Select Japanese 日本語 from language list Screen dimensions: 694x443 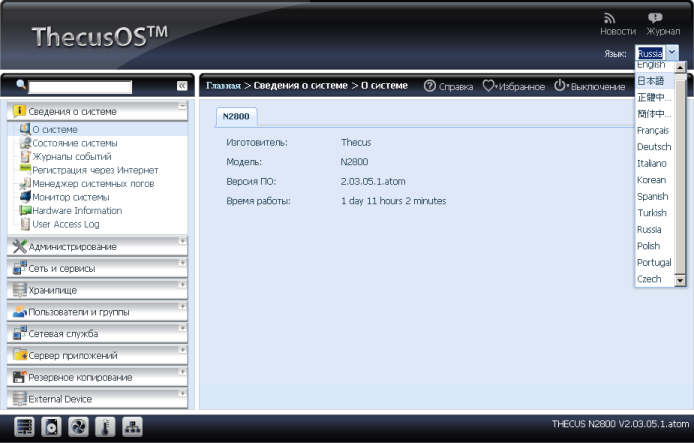655,81
